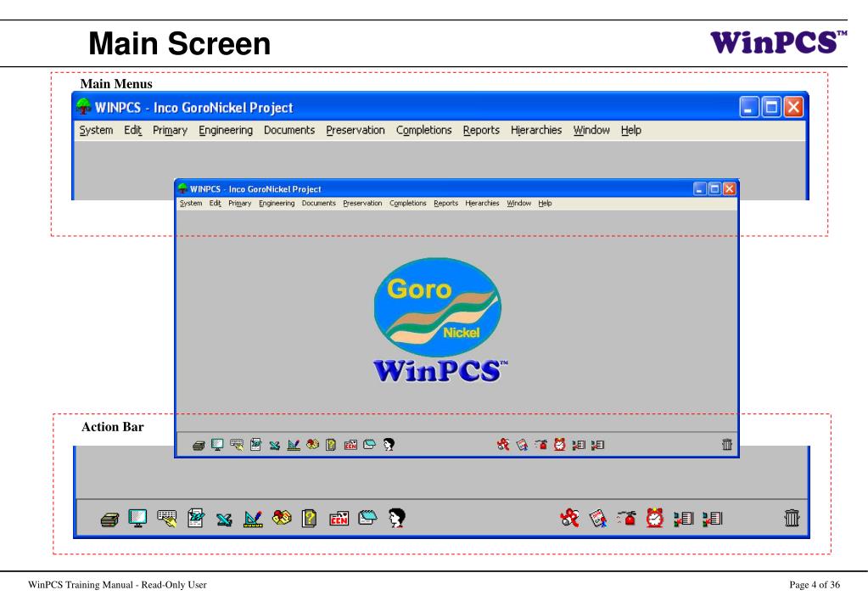Open Reports menu in the center WinPCS window

click(446, 203)
